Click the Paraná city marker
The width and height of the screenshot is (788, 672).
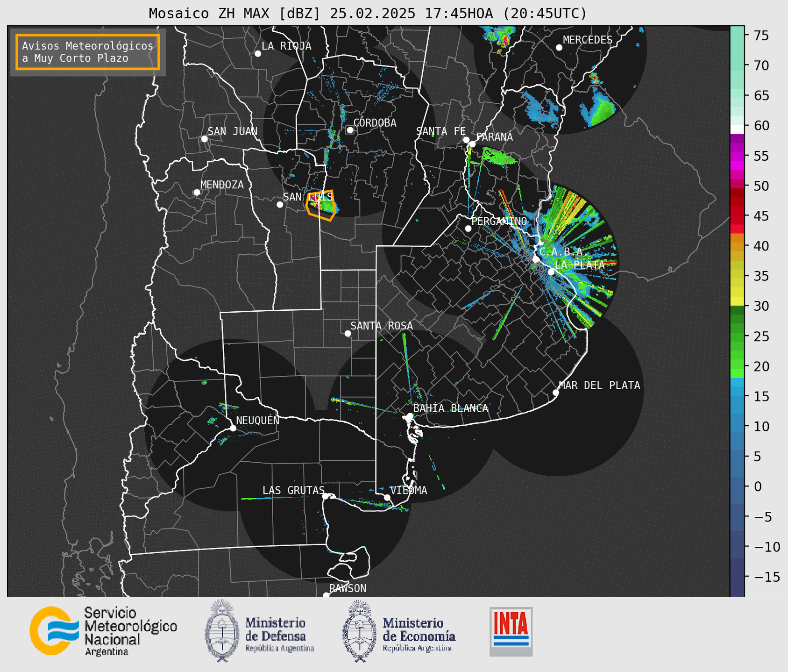(472, 144)
